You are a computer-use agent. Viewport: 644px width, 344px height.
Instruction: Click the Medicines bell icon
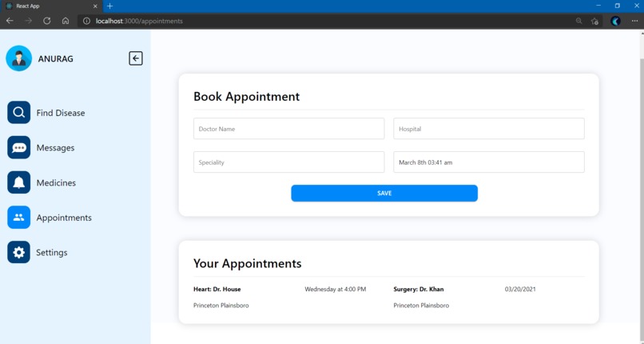[x=19, y=182]
